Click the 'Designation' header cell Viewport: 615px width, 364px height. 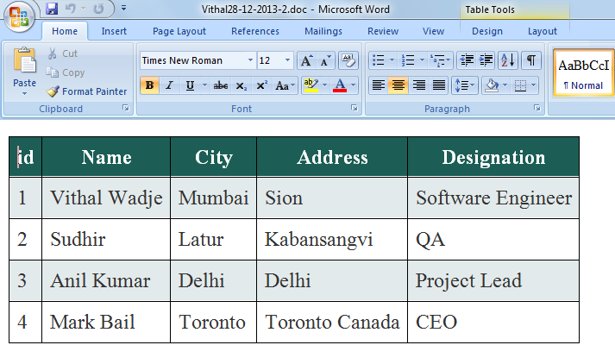[x=493, y=157]
